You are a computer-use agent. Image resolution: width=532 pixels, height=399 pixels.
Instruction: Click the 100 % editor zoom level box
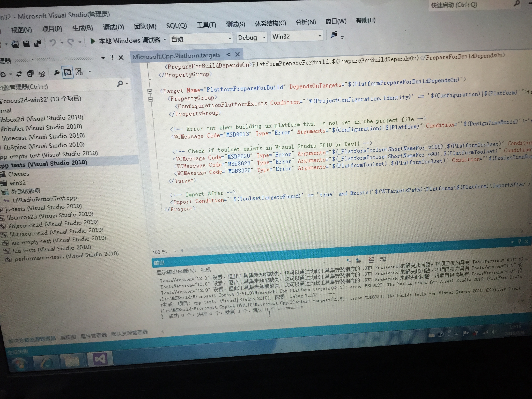(160, 252)
